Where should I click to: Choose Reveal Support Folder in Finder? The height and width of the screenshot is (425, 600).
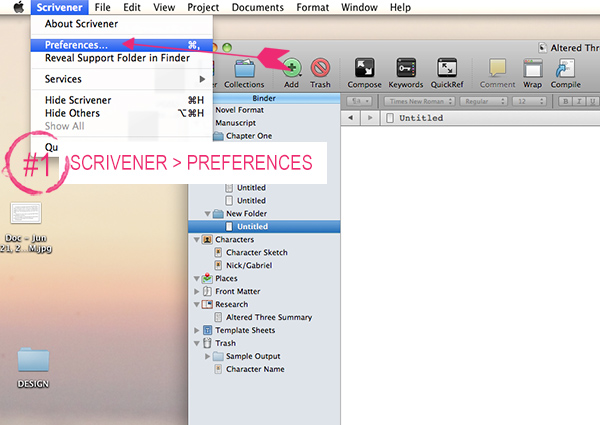tap(122, 58)
